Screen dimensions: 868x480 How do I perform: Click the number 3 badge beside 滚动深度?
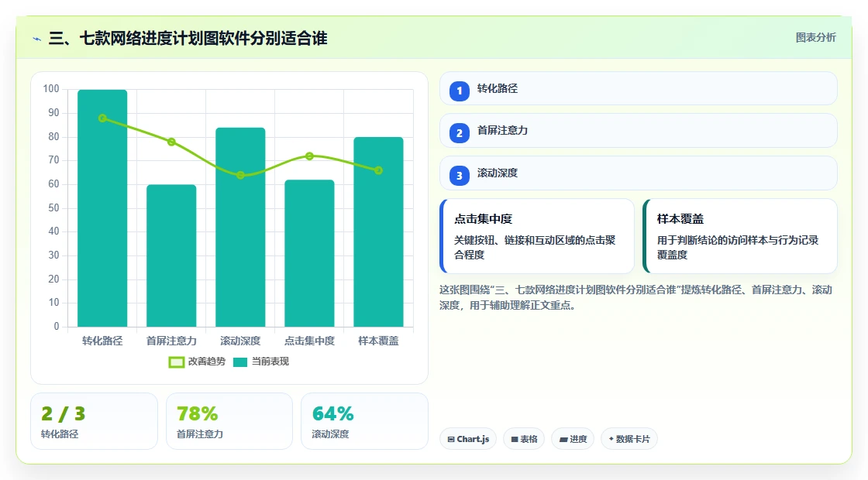click(459, 176)
